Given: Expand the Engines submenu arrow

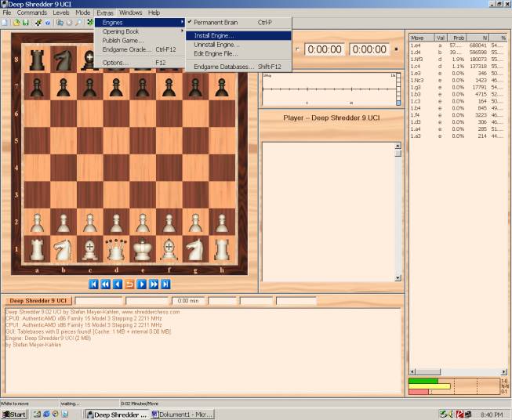Looking at the screenshot, I should pos(182,22).
